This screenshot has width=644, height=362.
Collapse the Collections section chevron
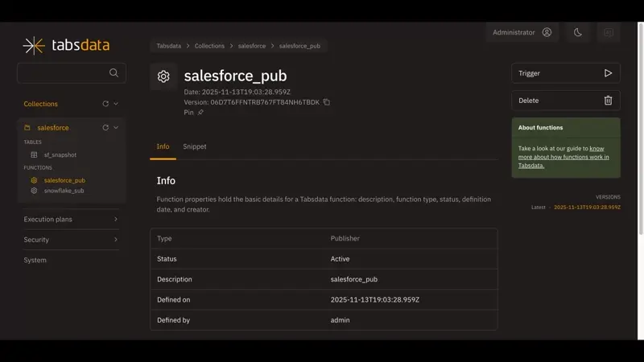click(116, 104)
